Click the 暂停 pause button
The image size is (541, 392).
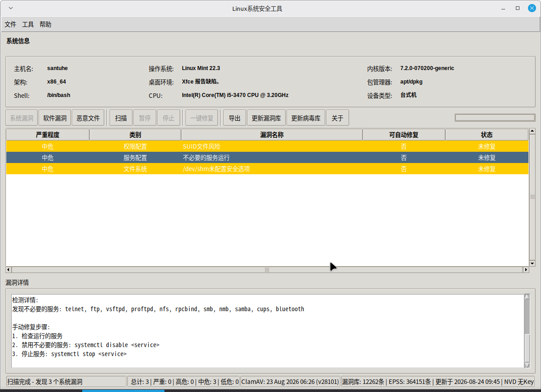pyautogui.click(x=145, y=118)
